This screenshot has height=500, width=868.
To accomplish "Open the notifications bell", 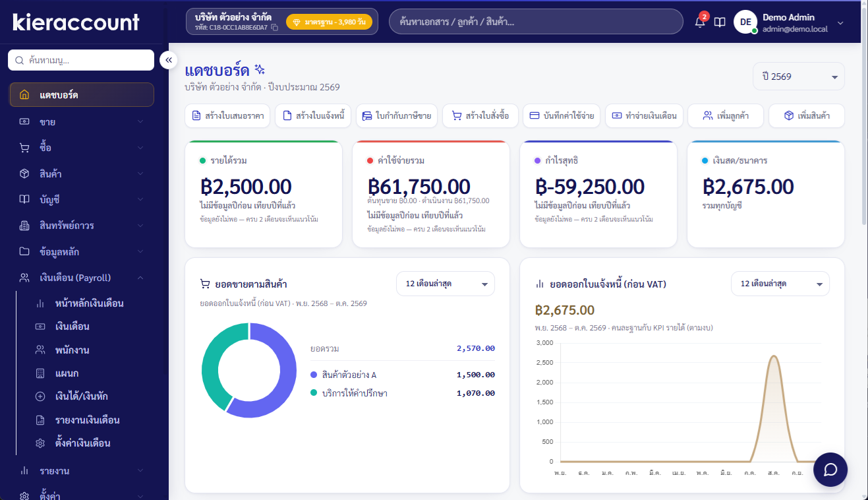I will tap(700, 22).
